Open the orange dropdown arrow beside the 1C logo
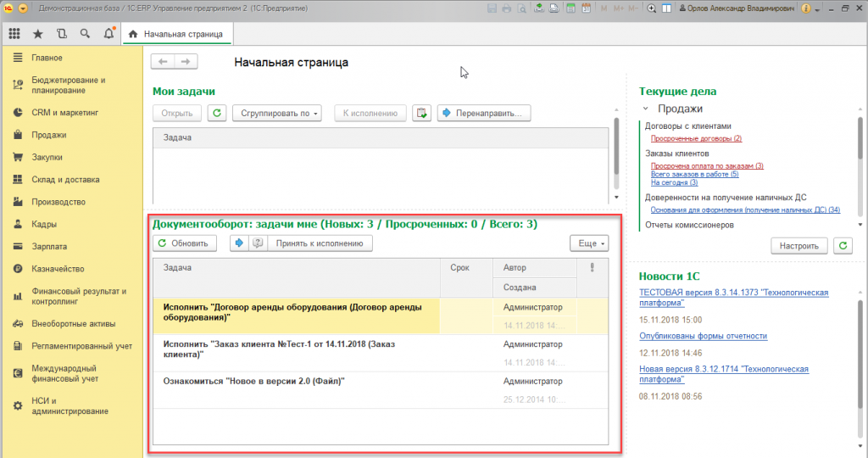Viewport: 868px width, 458px height. coord(23,8)
